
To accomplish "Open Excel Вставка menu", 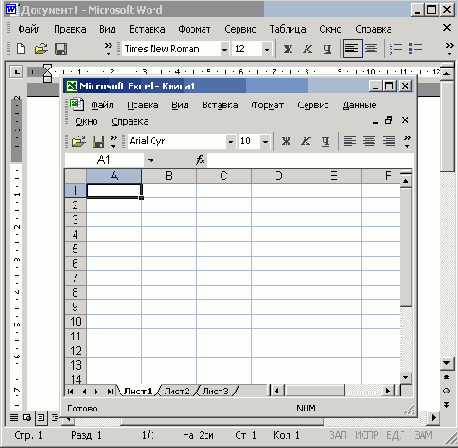I will pos(220,105).
